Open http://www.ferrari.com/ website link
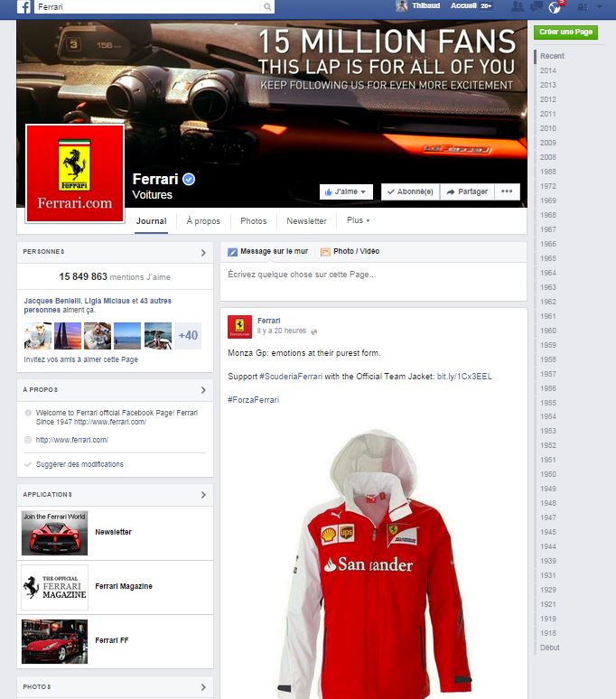Viewport: 616px width, 699px height. 71,440
